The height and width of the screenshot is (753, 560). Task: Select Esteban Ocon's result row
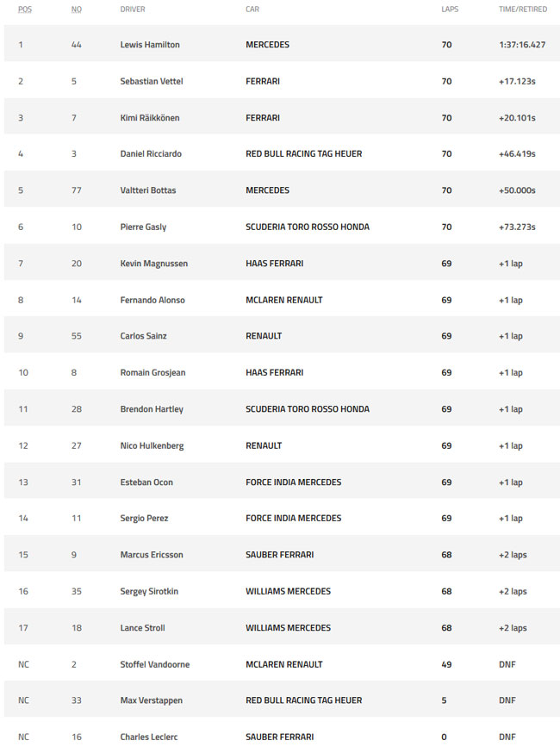[x=282, y=482]
